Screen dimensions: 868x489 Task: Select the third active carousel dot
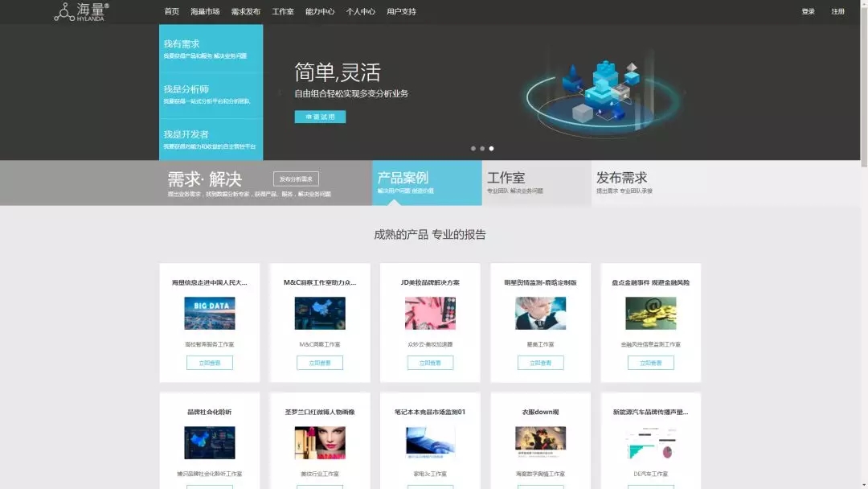pos(492,149)
